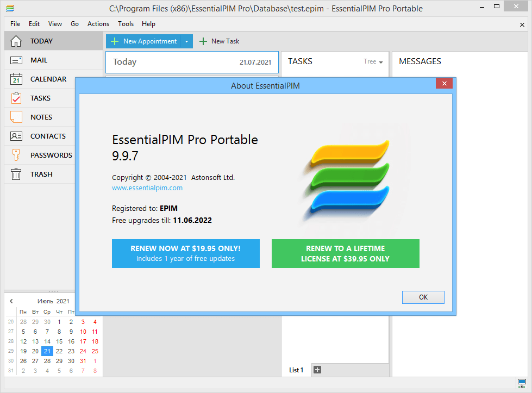Viewport: 532px width, 393px height.
Task: Click the sidebar splitter grip dots
Action: click(x=53, y=291)
